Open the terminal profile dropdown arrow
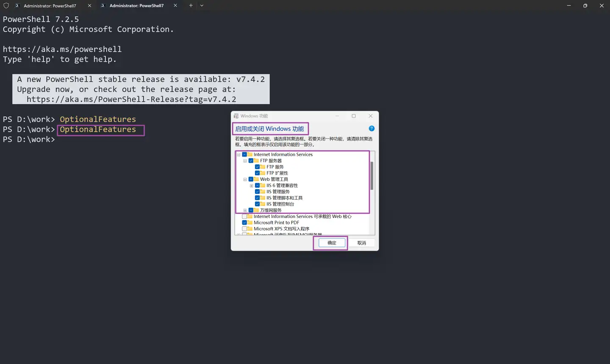 click(202, 6)
